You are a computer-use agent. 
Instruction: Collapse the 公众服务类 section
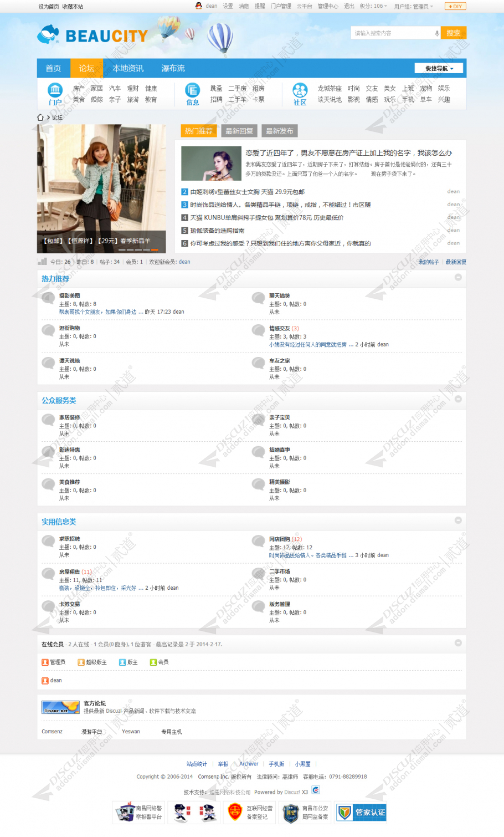[x=458, y=399]
